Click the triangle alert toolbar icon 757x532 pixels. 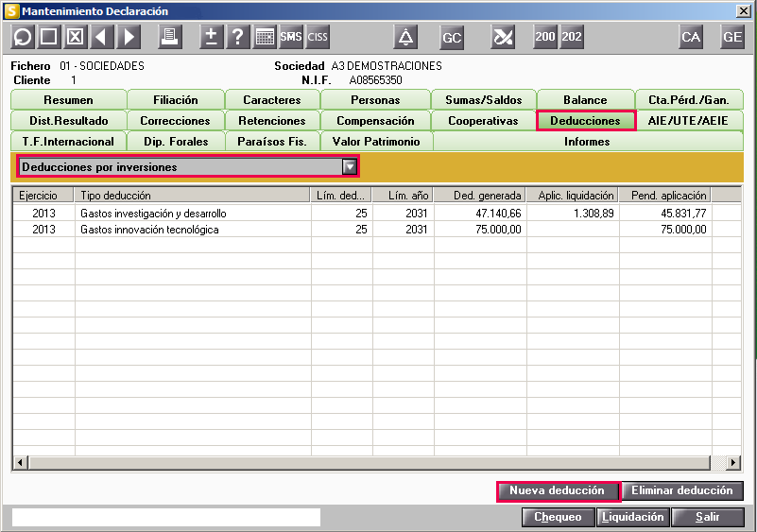(405, 37)
